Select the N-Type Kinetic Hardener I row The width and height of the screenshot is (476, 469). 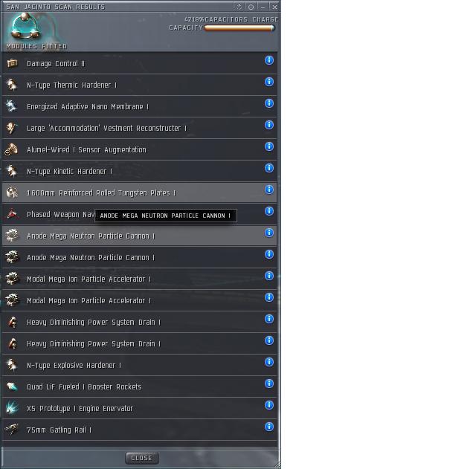pos(139,171)
